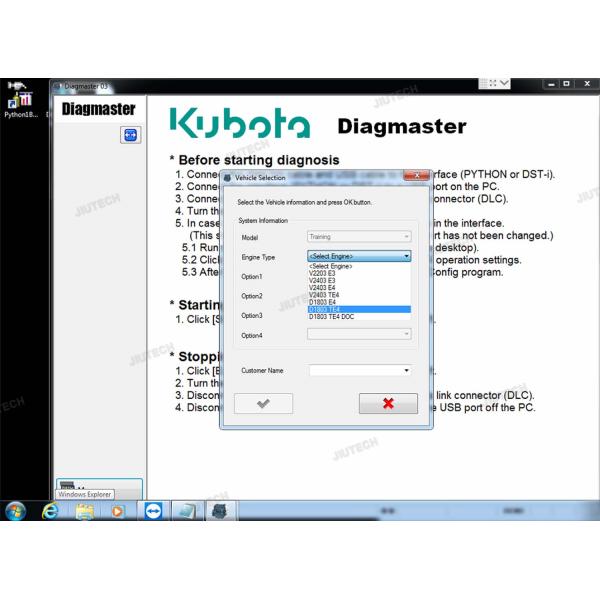Screen dimensions: 600x600
Task: Launch Internet Explorer from the taskbar
Action: point(51,510)
